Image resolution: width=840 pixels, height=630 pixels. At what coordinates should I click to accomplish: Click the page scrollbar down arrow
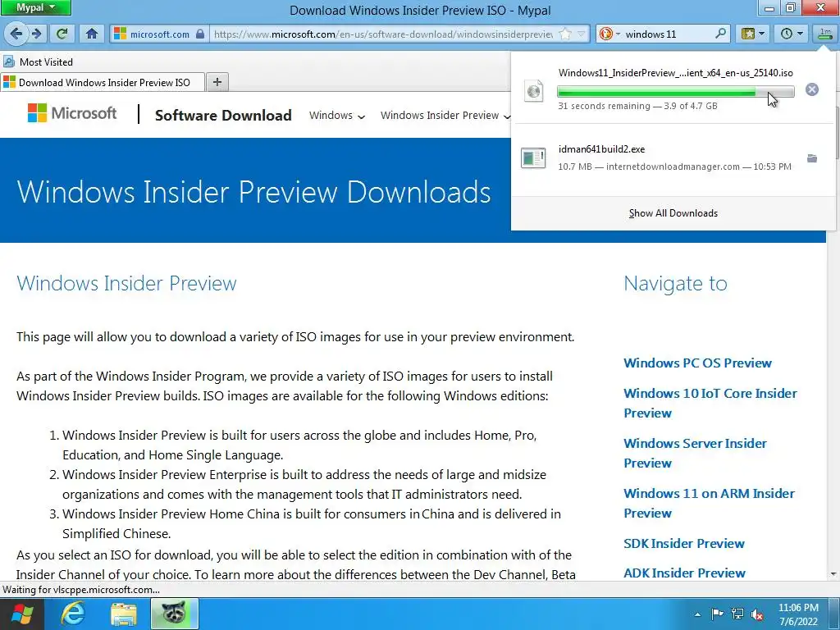[x=833, y=574]
